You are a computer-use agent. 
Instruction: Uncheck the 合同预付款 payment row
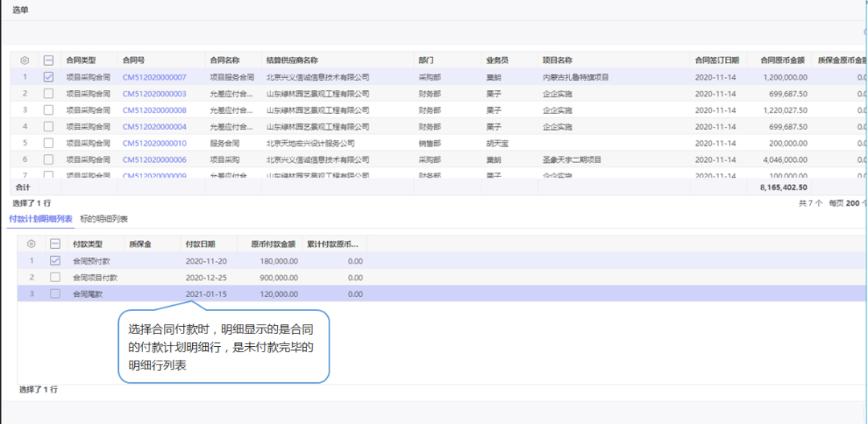(x=55, y=261)
